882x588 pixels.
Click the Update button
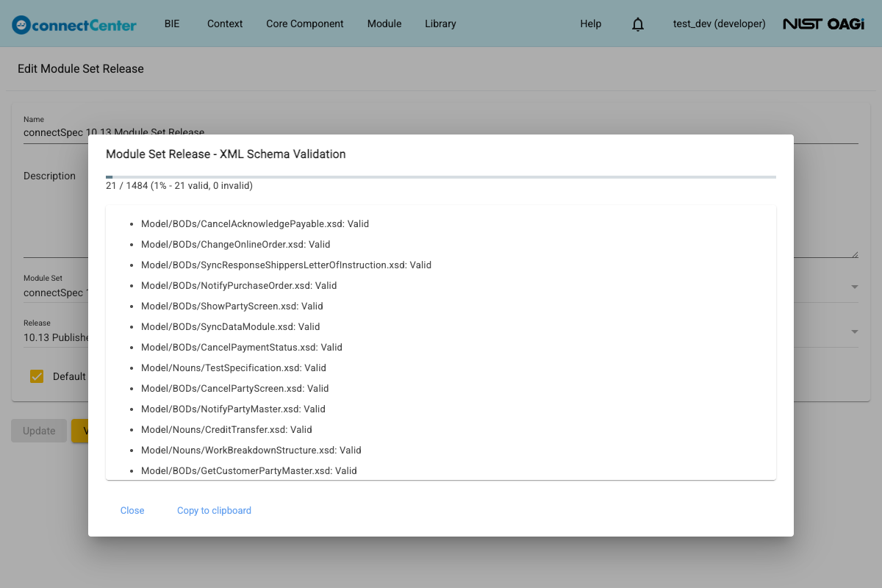pyautogui.click(x=39, y=431)
